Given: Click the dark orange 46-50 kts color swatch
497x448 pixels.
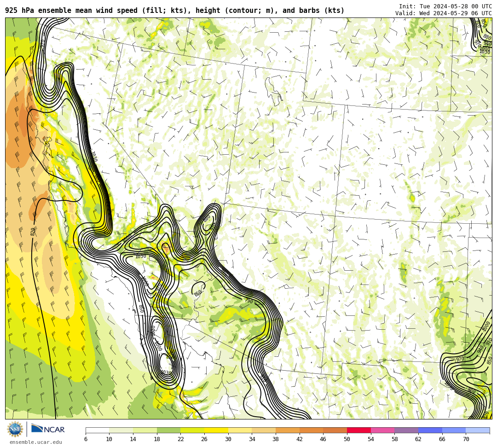Looking at the screenshot, I should coord(335,430).
